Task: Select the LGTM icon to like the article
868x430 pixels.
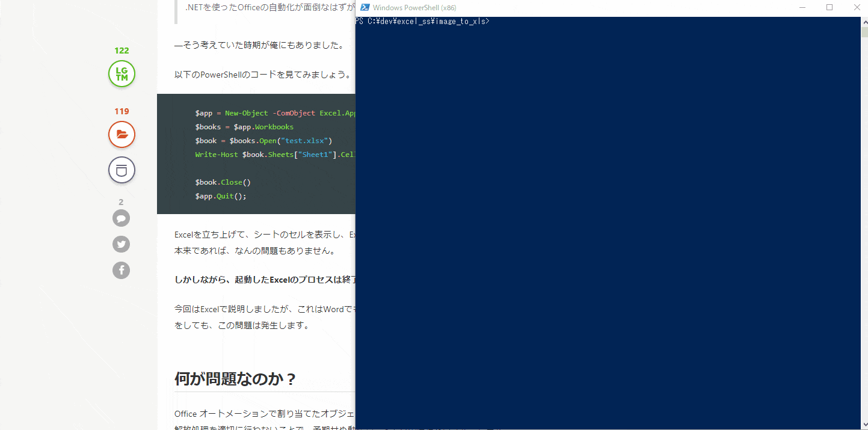Action: click(x=122, y=73)
